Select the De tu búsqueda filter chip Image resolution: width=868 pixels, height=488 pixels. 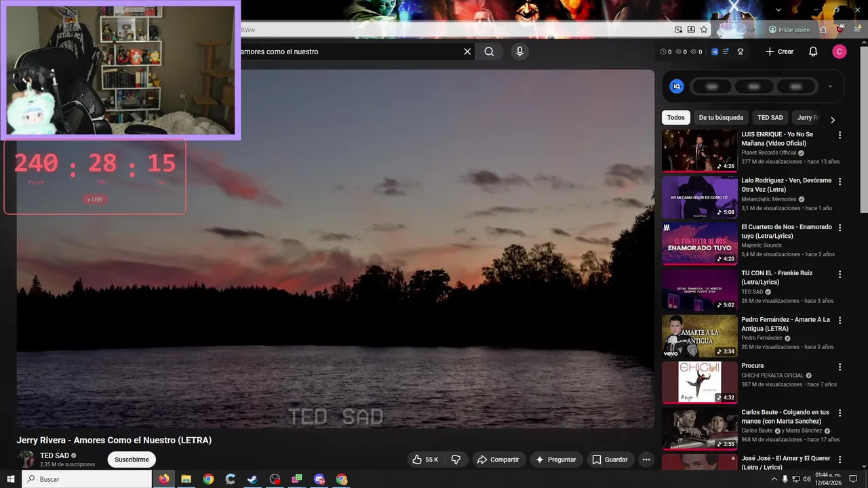click(721, 117)
